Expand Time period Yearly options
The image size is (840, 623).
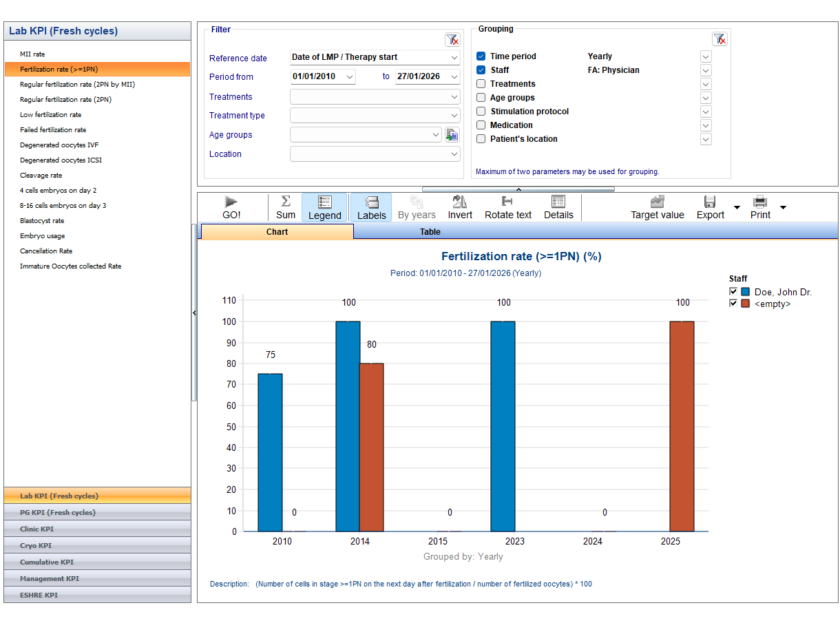(706, 56)
